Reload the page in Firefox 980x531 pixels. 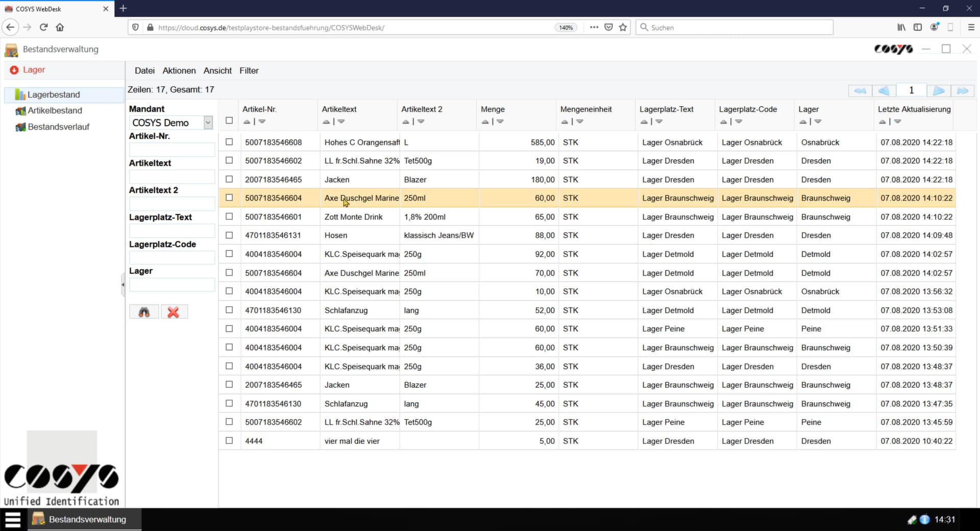pos(43,27)
